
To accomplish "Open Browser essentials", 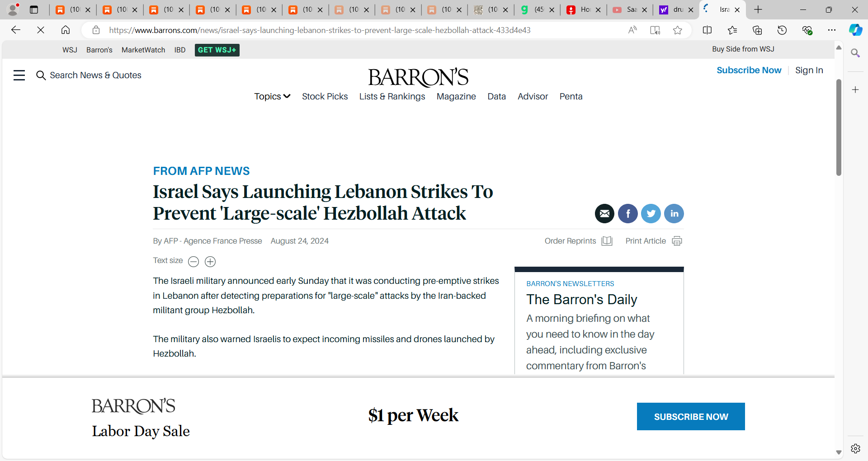I will [x=807, y=30].
